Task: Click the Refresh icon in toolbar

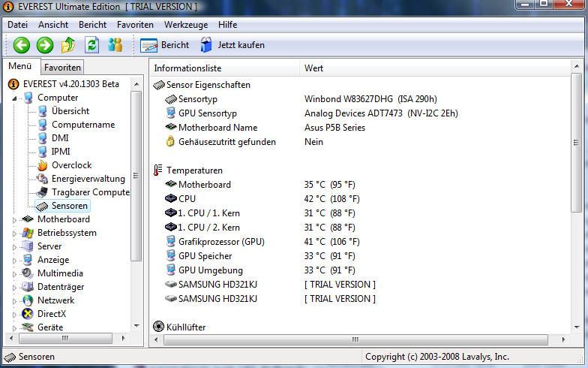Action: (91, 45)
